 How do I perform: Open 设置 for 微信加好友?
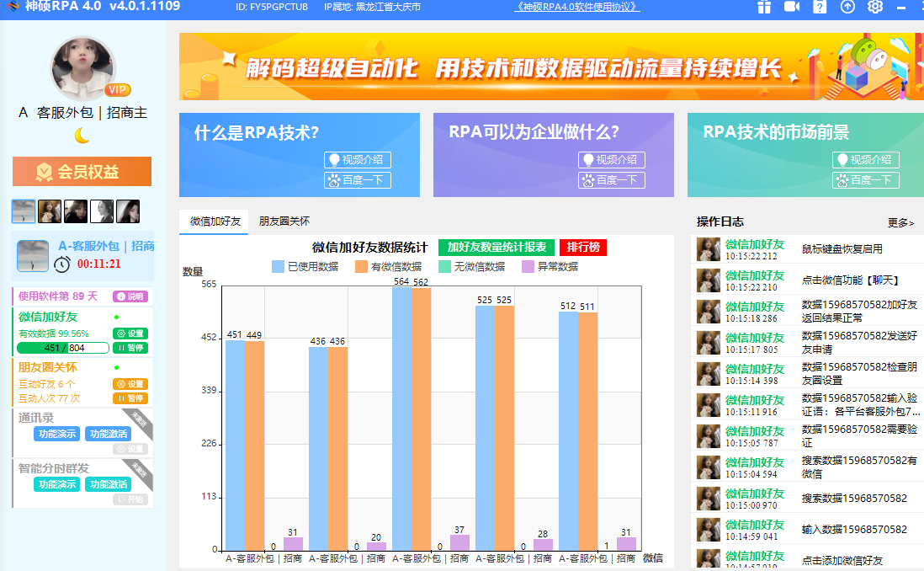(x=130, y=334)
